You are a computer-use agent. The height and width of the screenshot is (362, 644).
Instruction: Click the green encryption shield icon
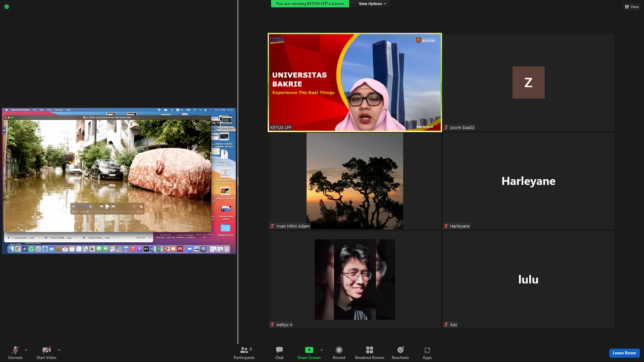coord(7,7)
